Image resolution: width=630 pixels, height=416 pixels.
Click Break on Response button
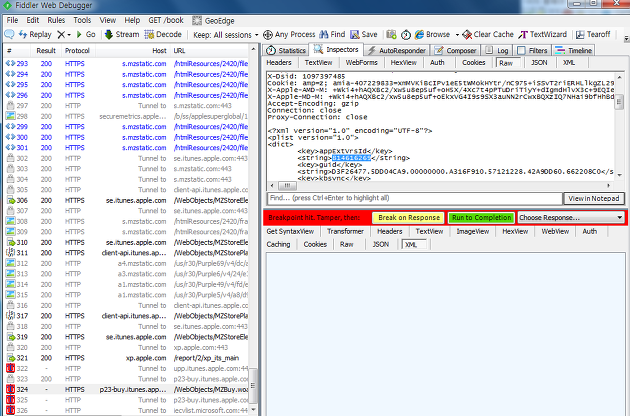pos(409,217)
